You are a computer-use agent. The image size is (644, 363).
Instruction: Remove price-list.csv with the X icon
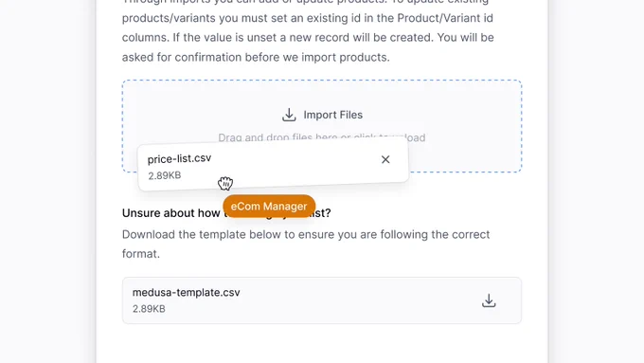(385, 159)
